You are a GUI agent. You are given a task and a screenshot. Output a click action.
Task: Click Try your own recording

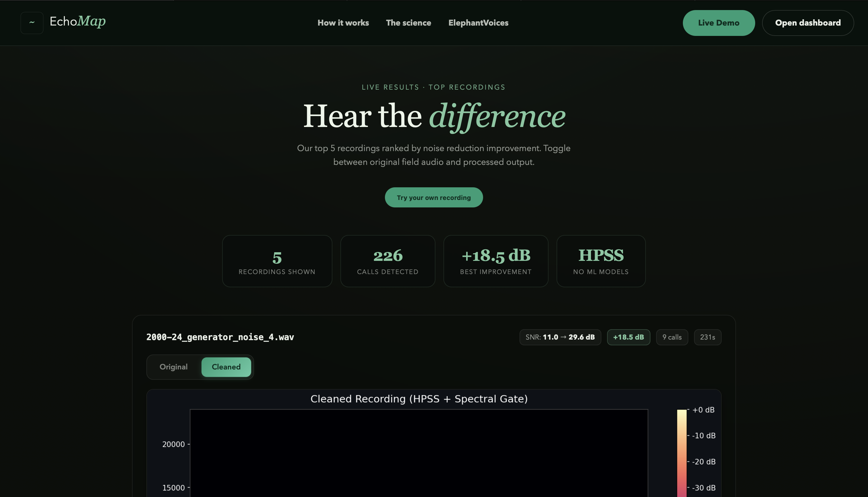coord(433,197)
